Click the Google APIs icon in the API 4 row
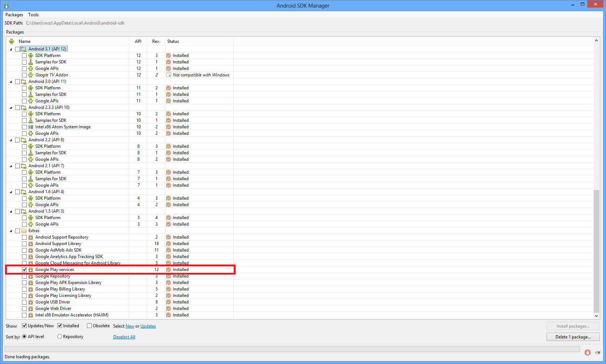 tap(31, 205)
